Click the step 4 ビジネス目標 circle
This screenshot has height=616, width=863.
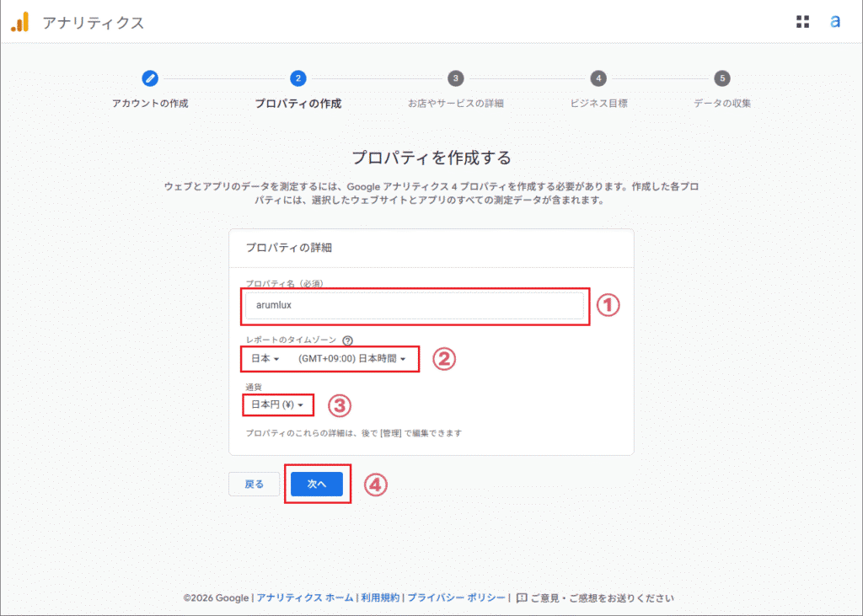[x=598, y=78]
